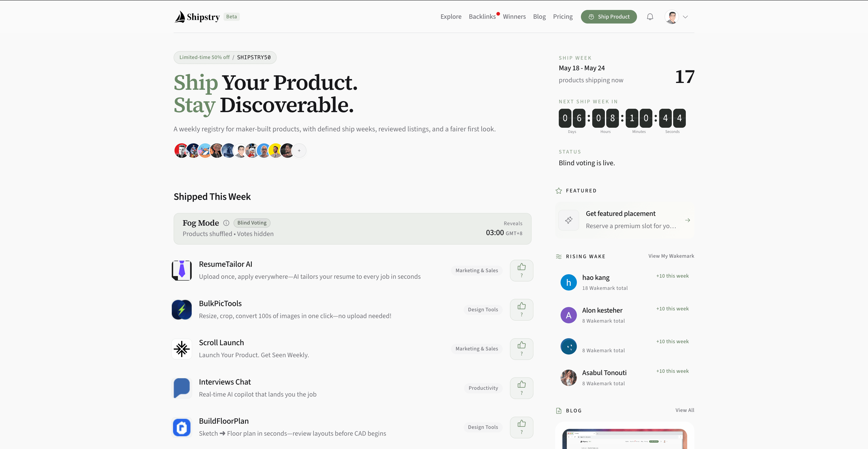Open the user profile avatar menu
This screenshot has height=449, width=868.
[672, 17]
